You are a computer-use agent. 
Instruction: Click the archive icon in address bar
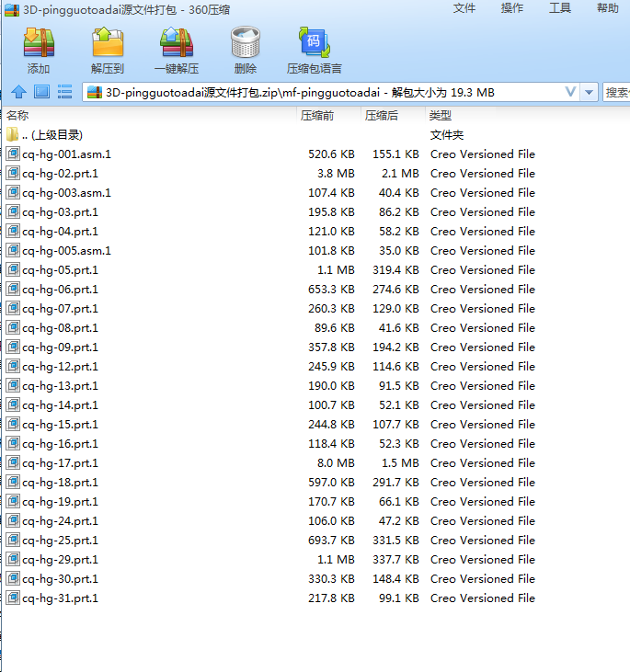click(95, 92)
